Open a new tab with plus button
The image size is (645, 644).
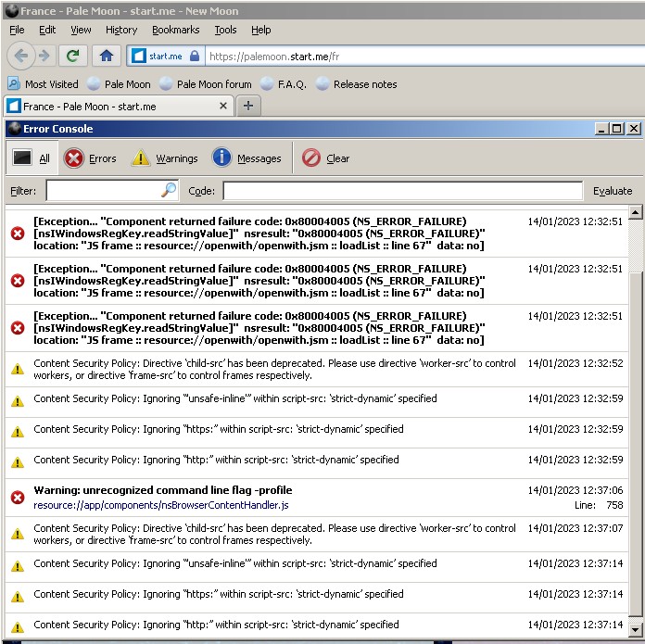click(247, 106)
